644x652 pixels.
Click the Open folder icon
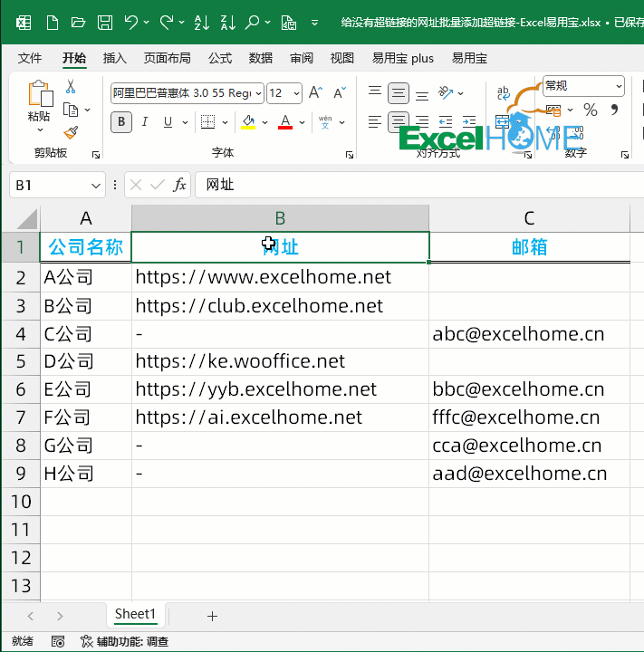(x=78, y=23)
